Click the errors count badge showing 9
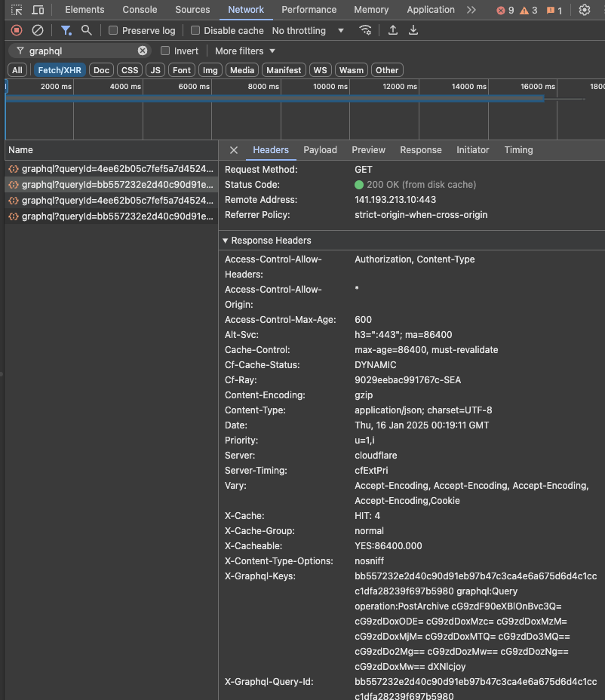The image size is (605, 700). tap(505, 11)
